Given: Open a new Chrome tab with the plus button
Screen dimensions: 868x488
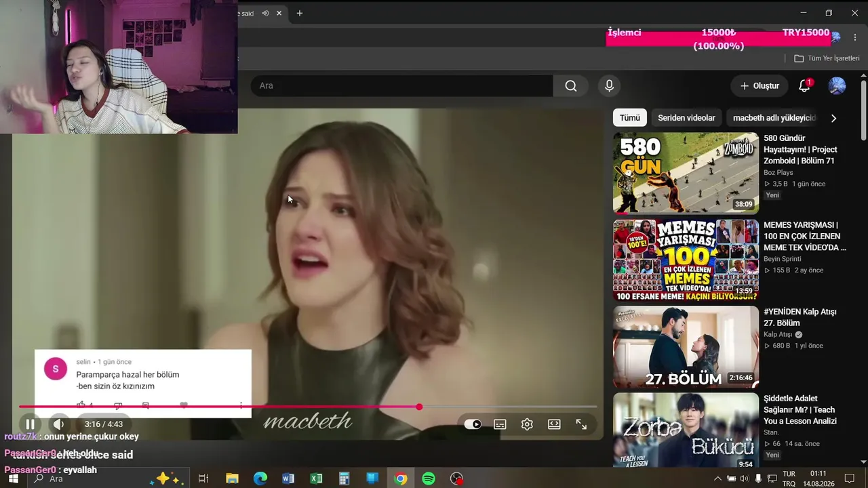Looking at the screenshot, I should (x=300, y=13).
